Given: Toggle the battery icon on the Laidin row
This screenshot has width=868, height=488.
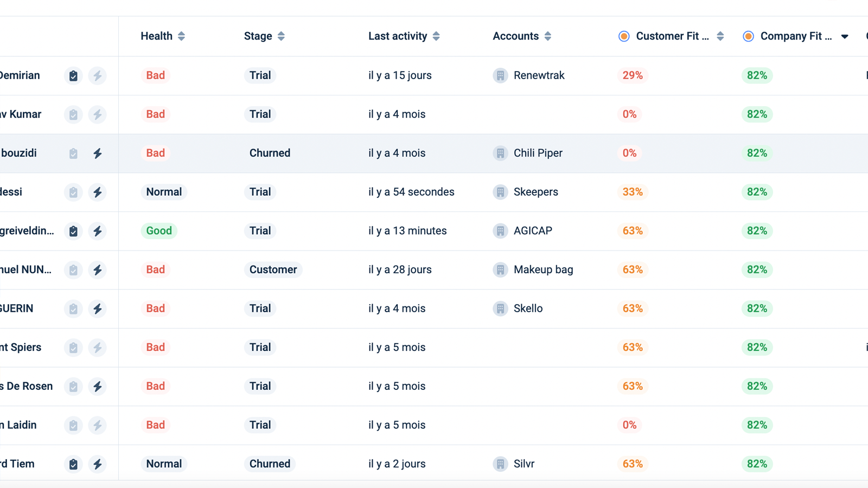Looking at the screenshot, I should click(x=73, y=426).
